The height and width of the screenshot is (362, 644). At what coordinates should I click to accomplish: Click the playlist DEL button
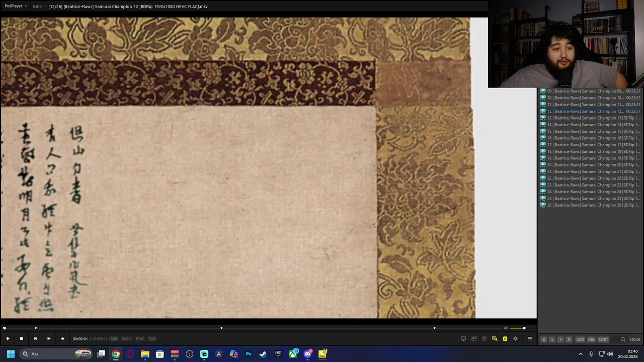point(592,339)
